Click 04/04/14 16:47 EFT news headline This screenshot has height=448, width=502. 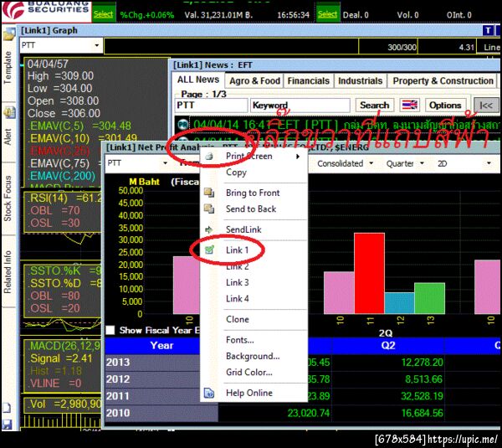(x=345, y=124)
